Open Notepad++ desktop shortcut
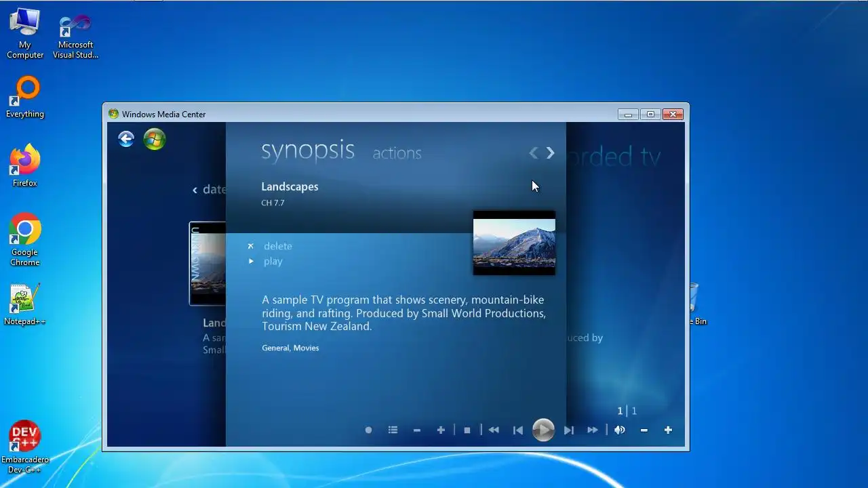 coord(25,305)
